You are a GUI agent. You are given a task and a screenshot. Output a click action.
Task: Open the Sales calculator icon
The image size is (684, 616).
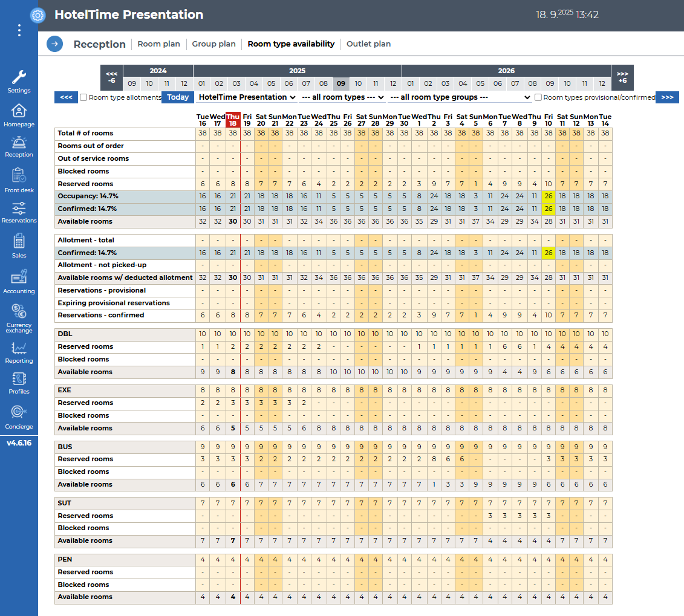[19, 241]
